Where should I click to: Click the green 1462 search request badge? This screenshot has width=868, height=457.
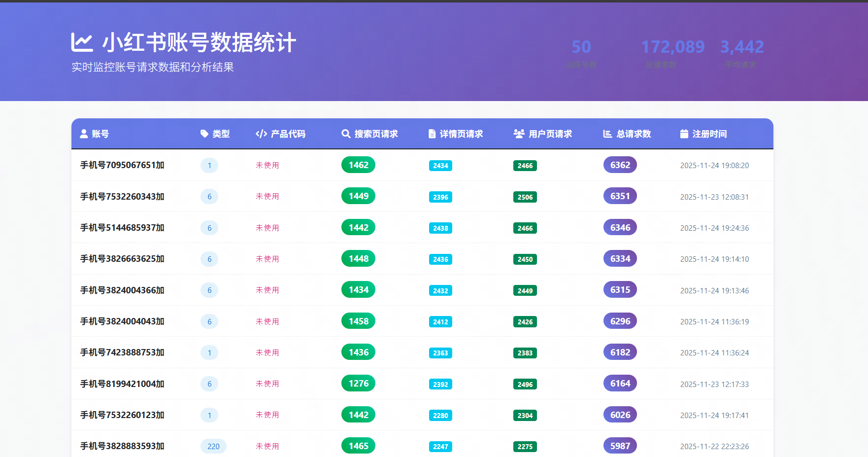358,165
